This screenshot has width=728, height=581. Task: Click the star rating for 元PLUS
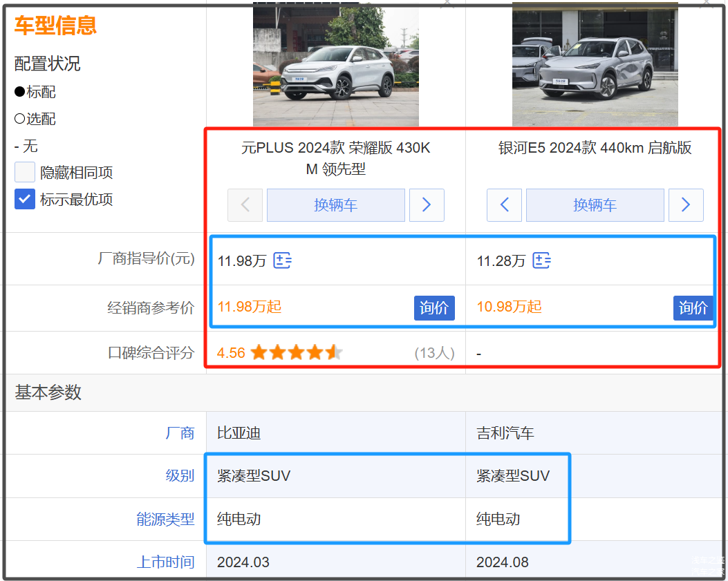point(297,353)
